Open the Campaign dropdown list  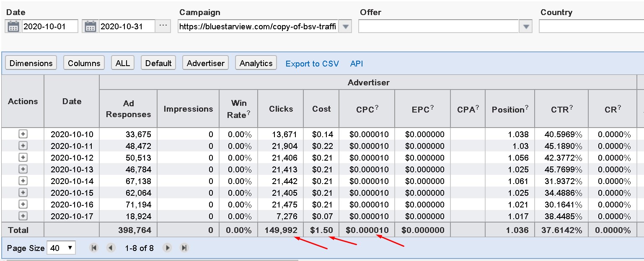pyautogui.click(x=345, y=27)
